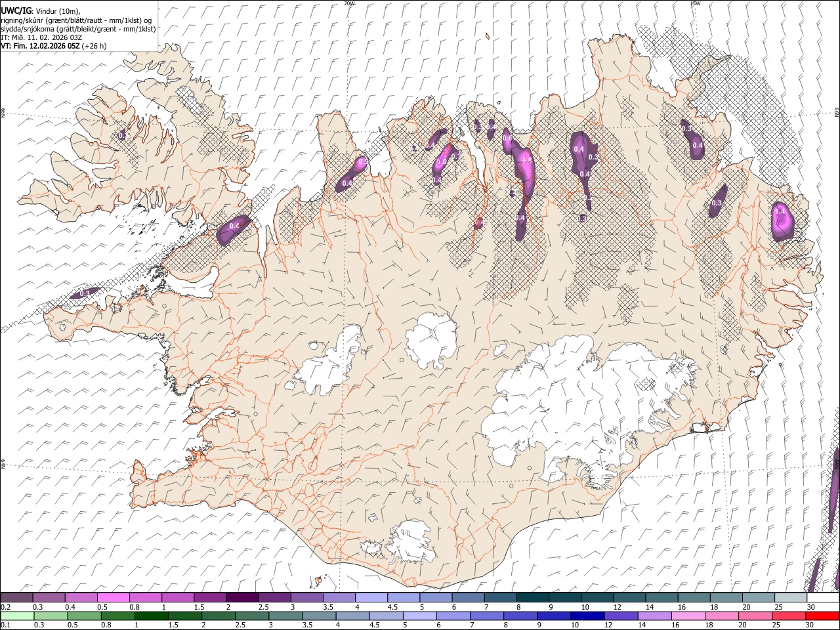The height and width of the screenshot is (630, 840).
Task: Click the '0.8' label in the bottom legend row
Action: click(106, 625)
